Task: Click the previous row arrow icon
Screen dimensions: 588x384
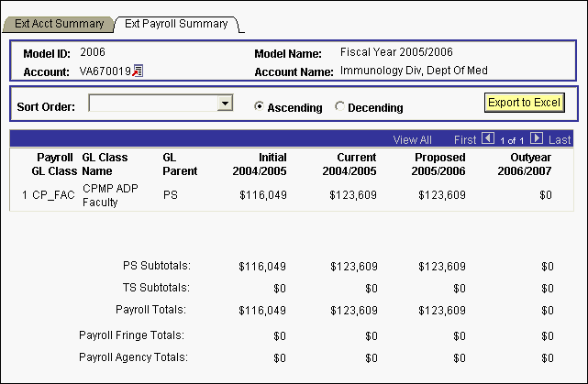Action: click(x=488, y=139)
